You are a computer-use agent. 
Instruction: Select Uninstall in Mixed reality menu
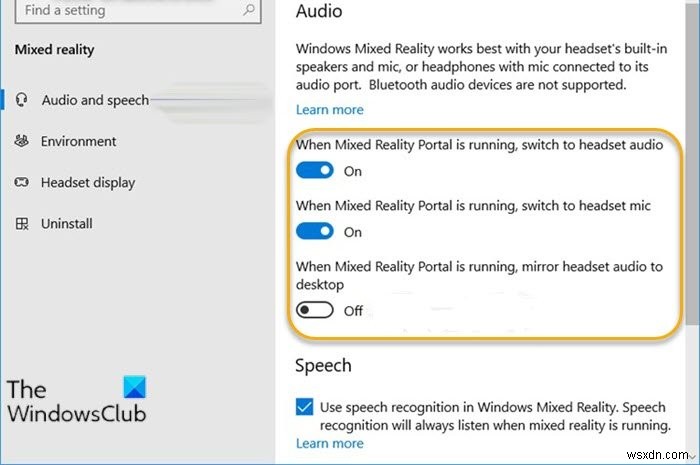pyautogui.click(x=137, y=223)
